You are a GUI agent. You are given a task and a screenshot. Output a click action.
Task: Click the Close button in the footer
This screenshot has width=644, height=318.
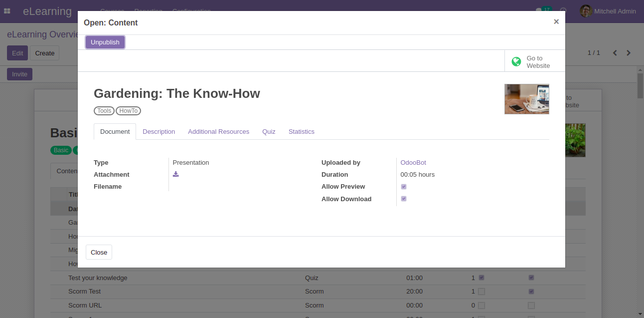pyautogui.click(x=99, y=252)
